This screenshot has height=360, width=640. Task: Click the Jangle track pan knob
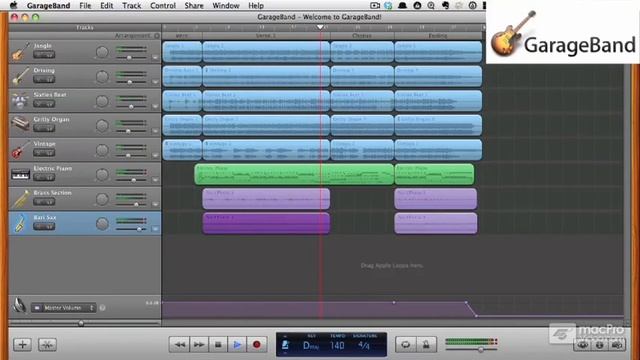click(102, 52)
